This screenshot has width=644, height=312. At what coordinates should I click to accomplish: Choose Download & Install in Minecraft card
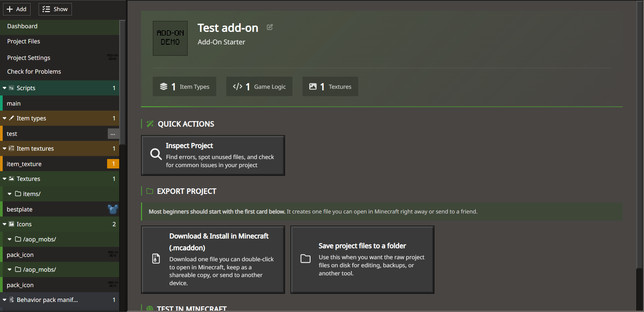coord(213,260)
